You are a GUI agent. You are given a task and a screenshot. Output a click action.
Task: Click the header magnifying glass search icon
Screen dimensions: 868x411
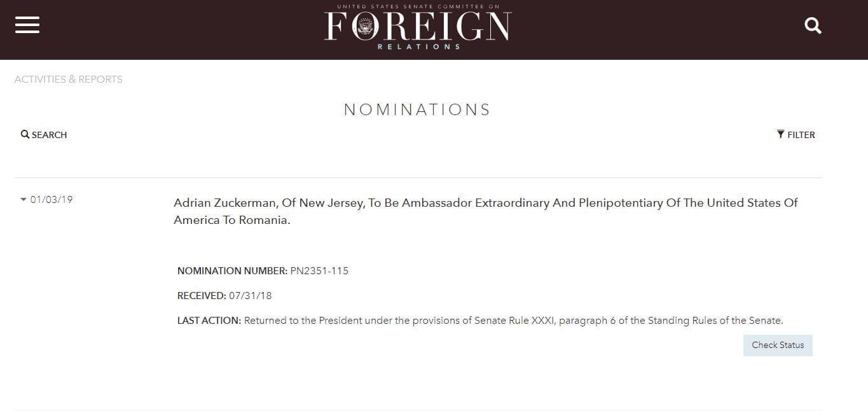click(813, 25)
